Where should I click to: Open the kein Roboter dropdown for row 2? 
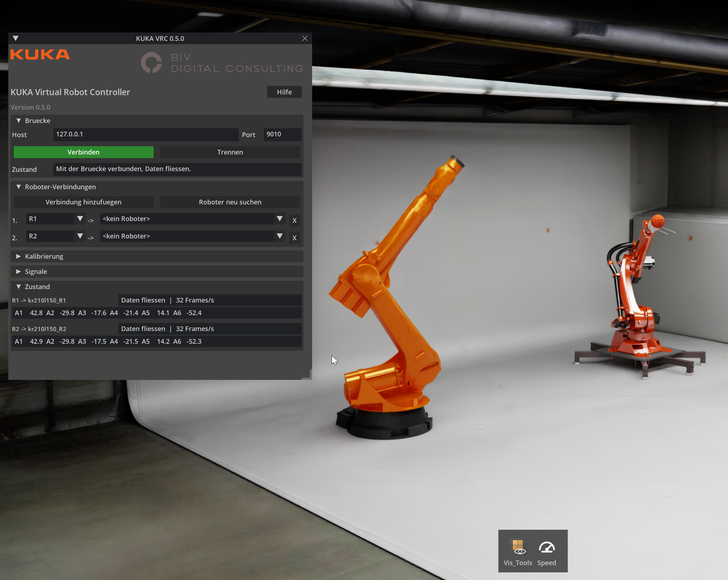[192, 236]
